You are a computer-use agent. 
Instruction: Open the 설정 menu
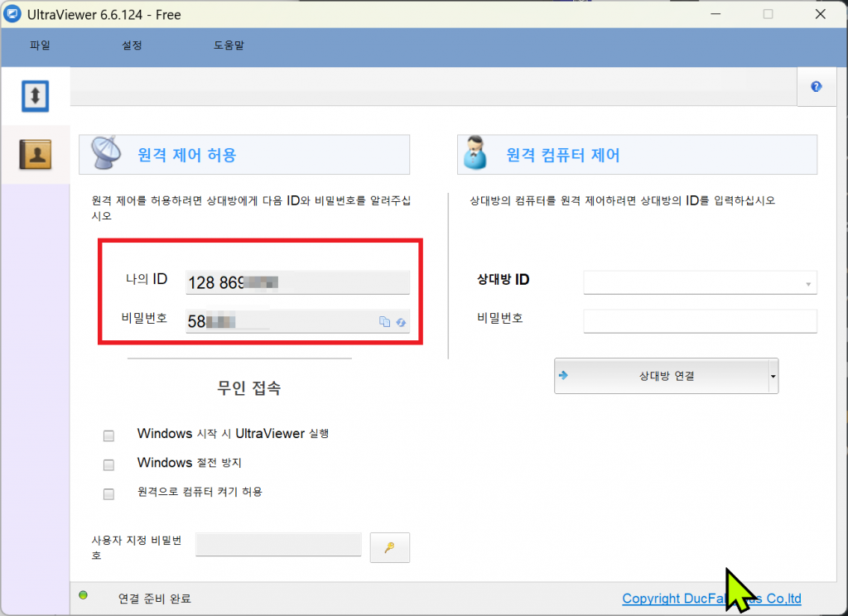coord(132,46)
